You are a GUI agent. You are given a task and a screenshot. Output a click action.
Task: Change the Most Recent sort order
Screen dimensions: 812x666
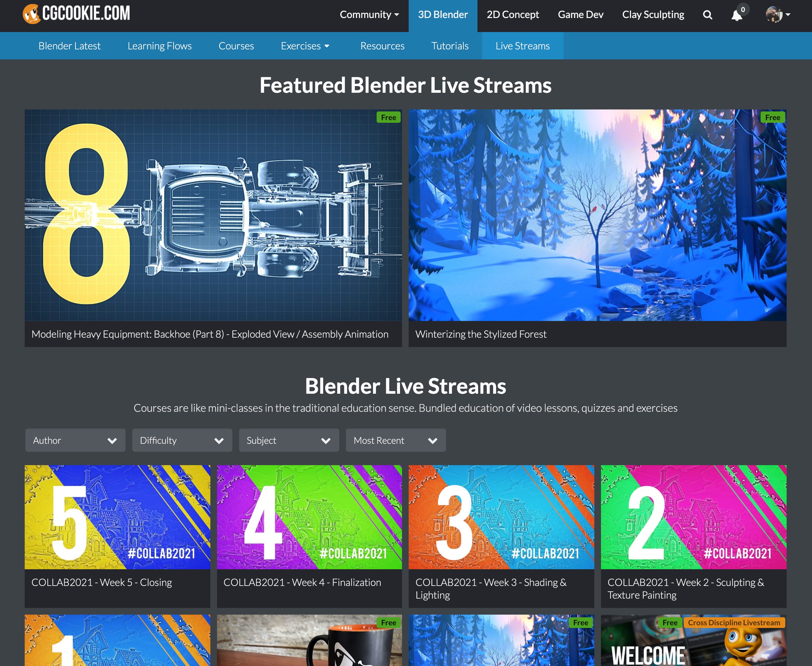[x=395, y=440]
